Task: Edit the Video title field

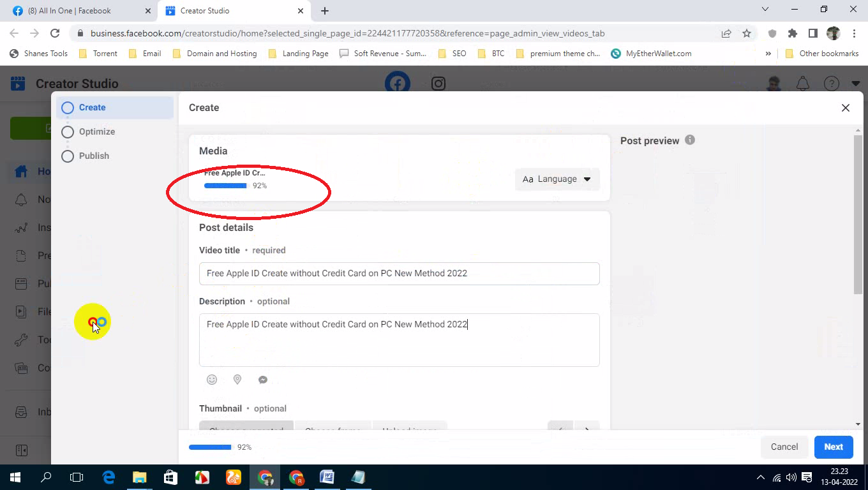Action: [400, 273]
